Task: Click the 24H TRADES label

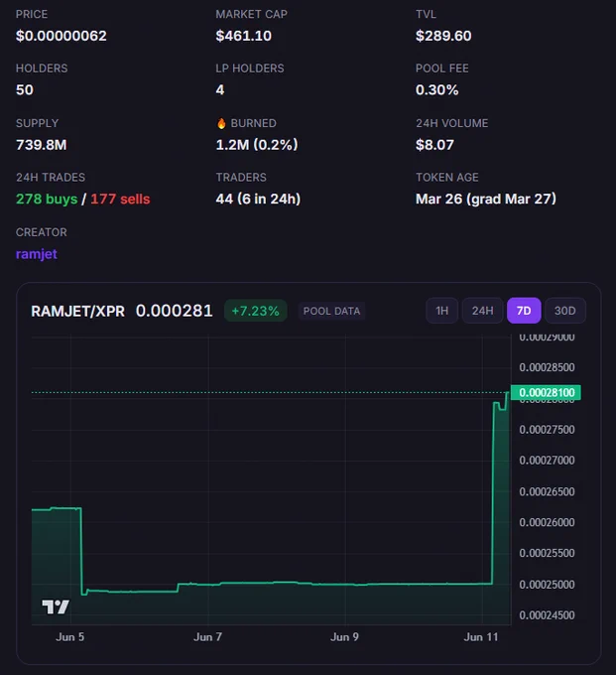Action: [x=51, y=178]
